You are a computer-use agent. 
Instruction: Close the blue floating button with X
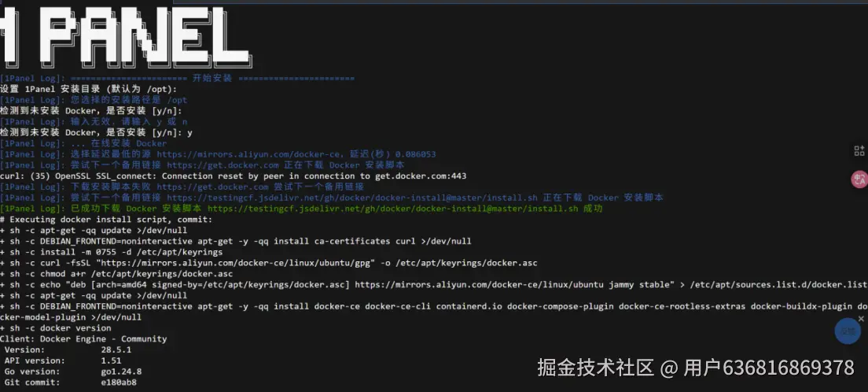861,318
